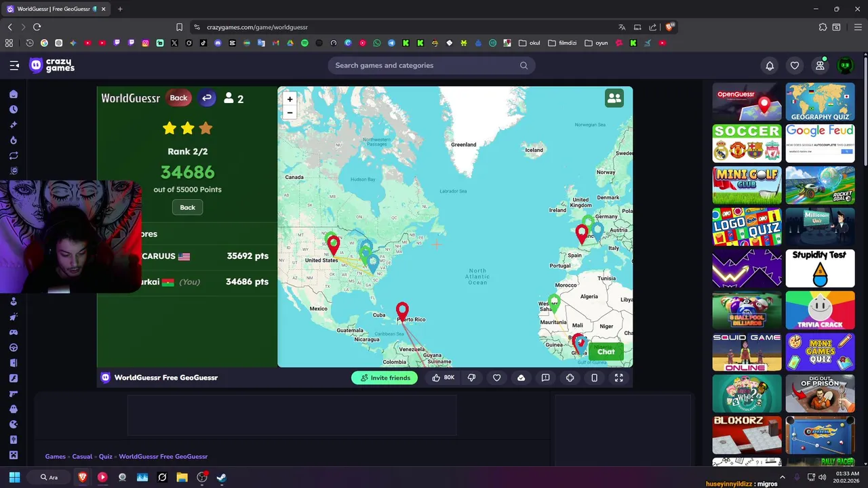Viewport: 868px width, 488px height.
Task: Like the game with thumbs up
Action: coord(443,378)
